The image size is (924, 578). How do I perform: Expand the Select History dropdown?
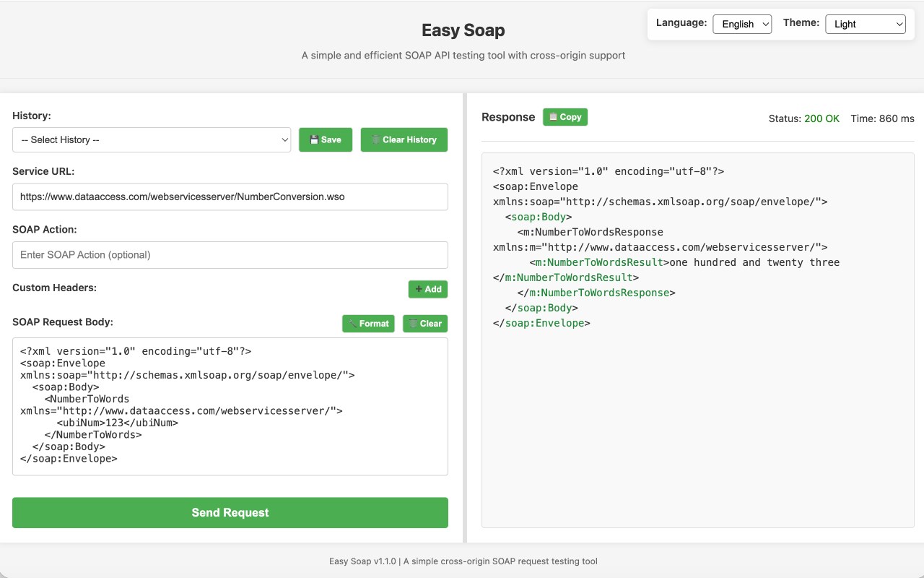[x=152, y=139]
